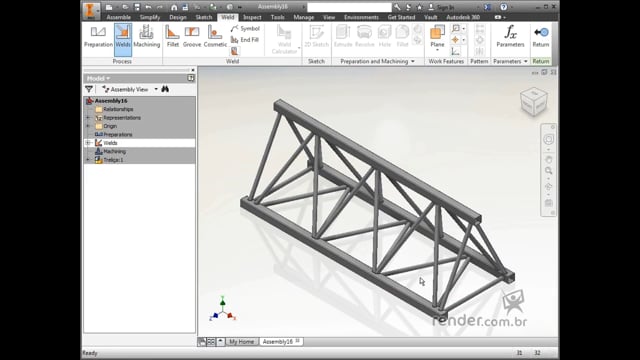The width and height of the screenshot is (640, 360).
Task: Click the work axis icon in Work Features
Action: coord(456,28)
